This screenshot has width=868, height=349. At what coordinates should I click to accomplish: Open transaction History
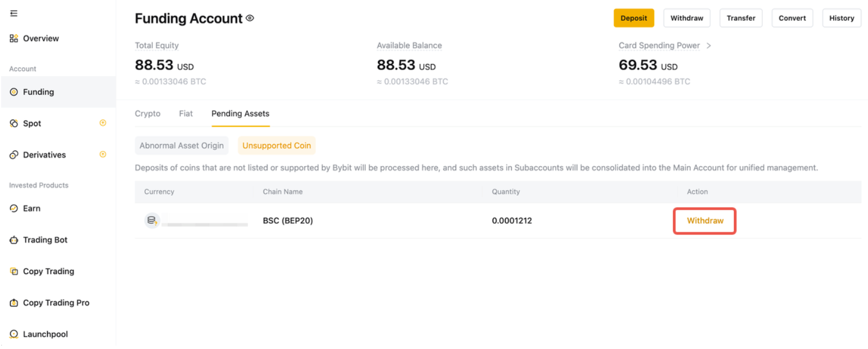pyautogui.click(x=841, y=18)
